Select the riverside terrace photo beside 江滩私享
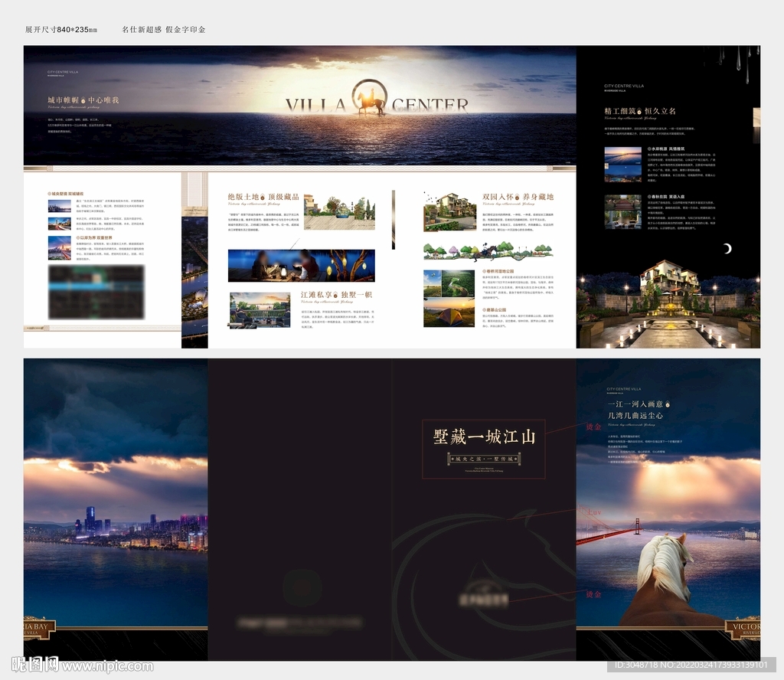 tap(260, 310)
